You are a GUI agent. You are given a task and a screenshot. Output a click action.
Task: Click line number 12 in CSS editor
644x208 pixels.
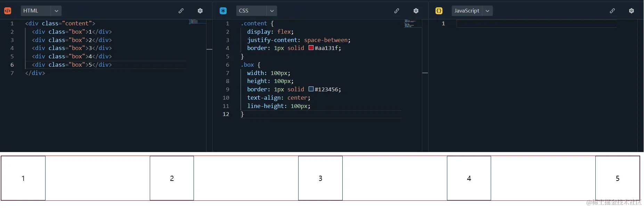[226, 114]
